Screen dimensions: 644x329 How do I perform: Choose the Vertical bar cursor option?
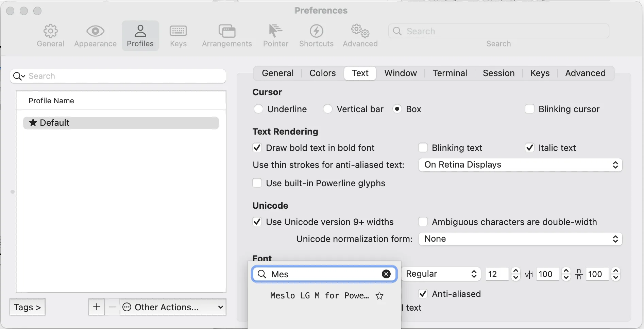click(x=328, y=109)
